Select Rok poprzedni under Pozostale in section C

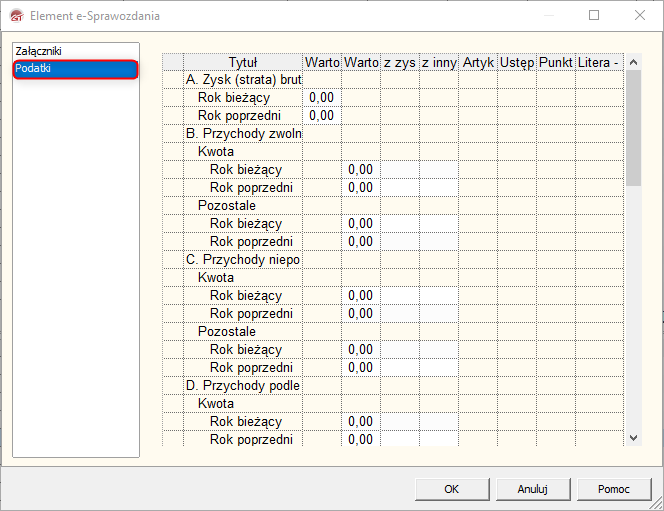coord(243,367)
